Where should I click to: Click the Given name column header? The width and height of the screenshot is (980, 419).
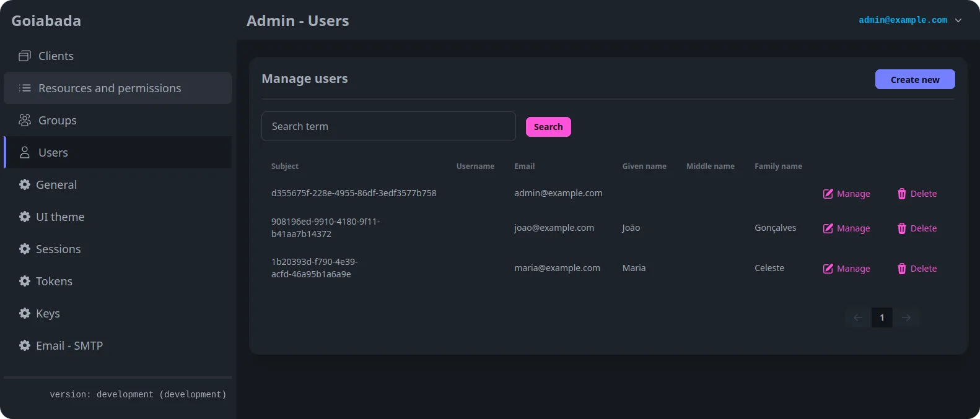644,166
